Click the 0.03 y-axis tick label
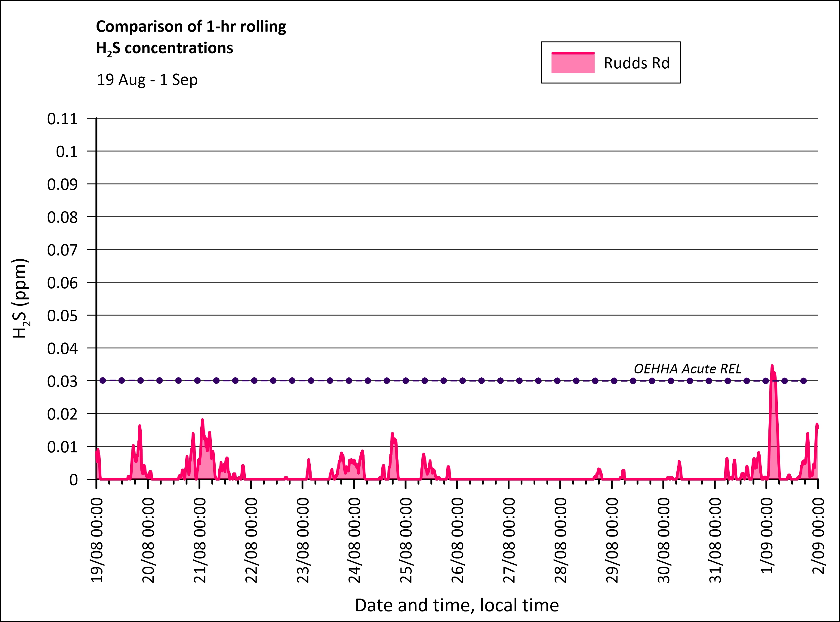840x622 pixels. coord(62,381)
